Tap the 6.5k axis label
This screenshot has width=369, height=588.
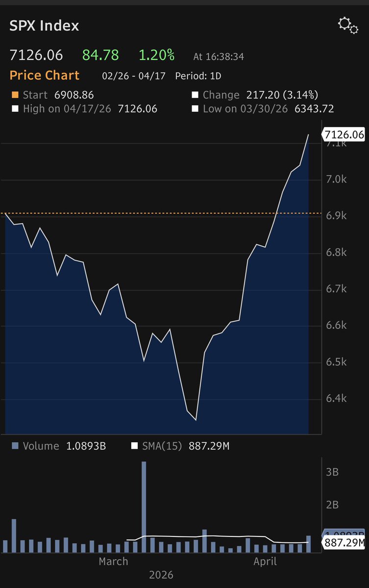pyautogui.click(x=336, y=362)
